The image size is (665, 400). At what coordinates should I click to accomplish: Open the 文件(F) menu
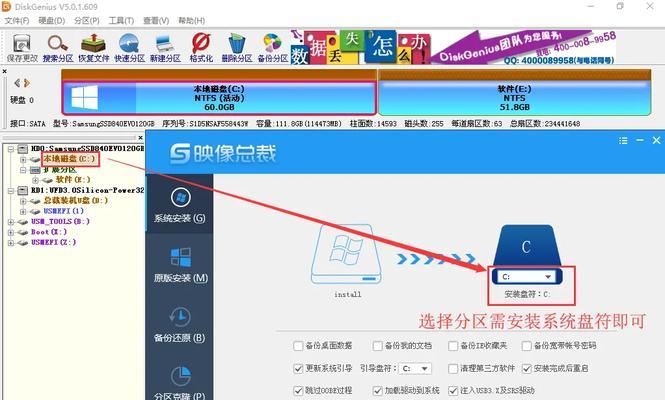(17, 20)
